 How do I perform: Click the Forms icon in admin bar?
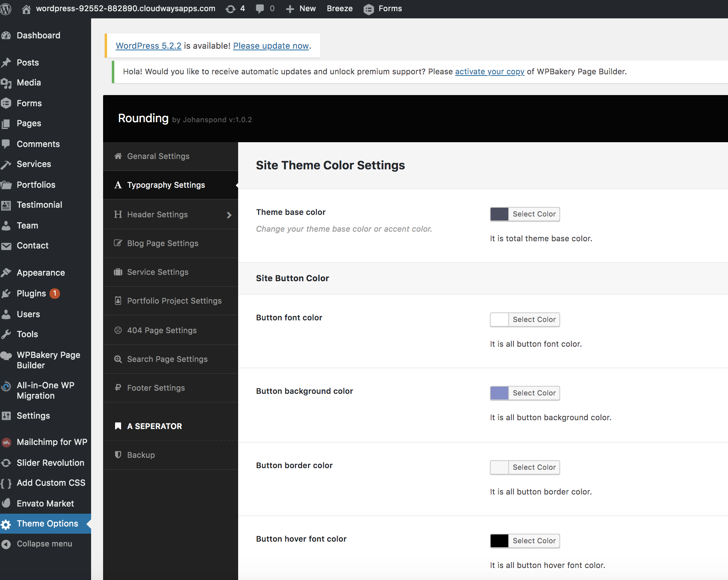(x=369, y=9)
